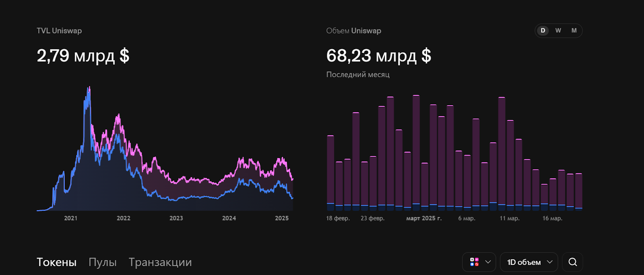Open the network selector dropdown
Viewport: 644px width, 275px height.
tap(479, 262)
